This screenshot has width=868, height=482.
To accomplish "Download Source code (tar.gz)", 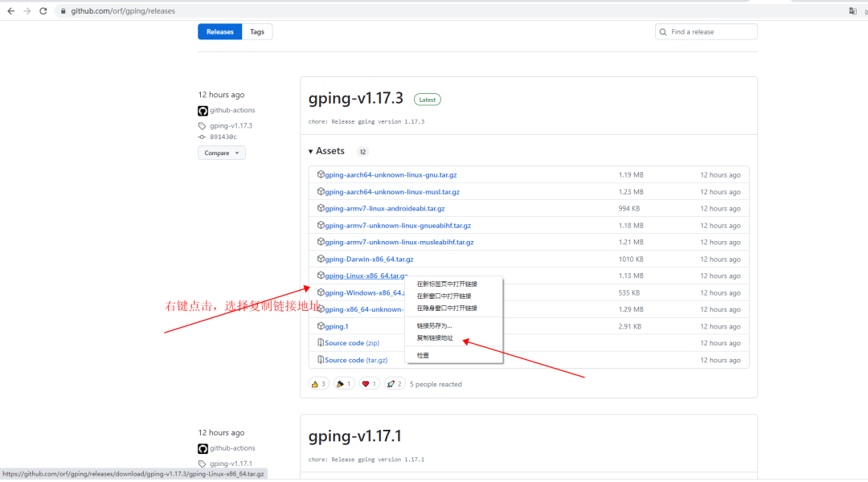I will [356, 360].
